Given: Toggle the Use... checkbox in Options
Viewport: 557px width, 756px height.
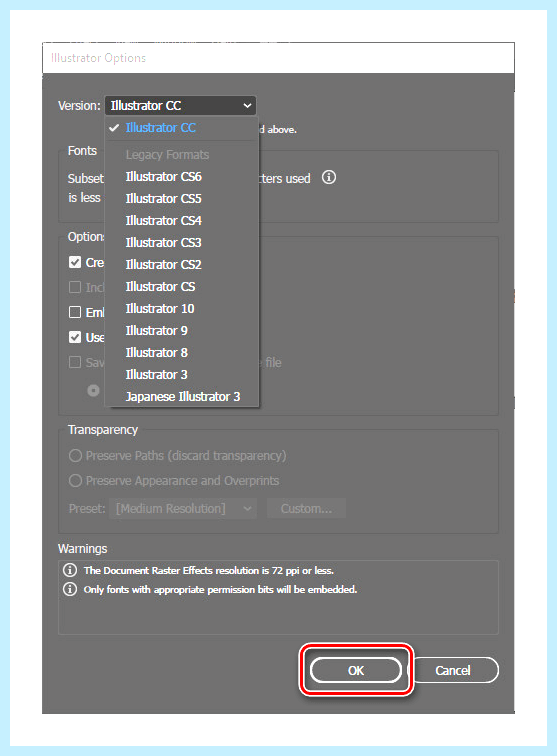Looking at the screenshot, I should pyautogui.click(x=75, y=337).
